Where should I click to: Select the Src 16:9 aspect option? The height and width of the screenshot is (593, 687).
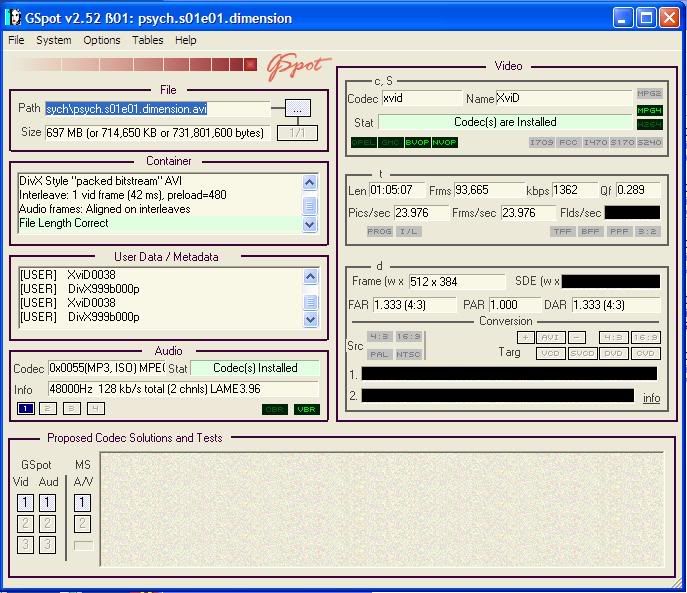click(408, 337)
